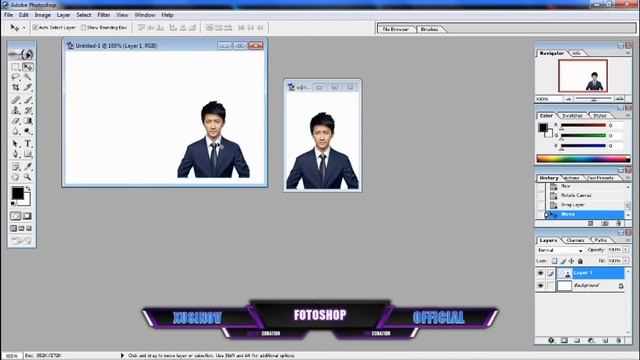Select the Move tool in toolbox
The image size is (640, 360).
click(x=27, y=67)
